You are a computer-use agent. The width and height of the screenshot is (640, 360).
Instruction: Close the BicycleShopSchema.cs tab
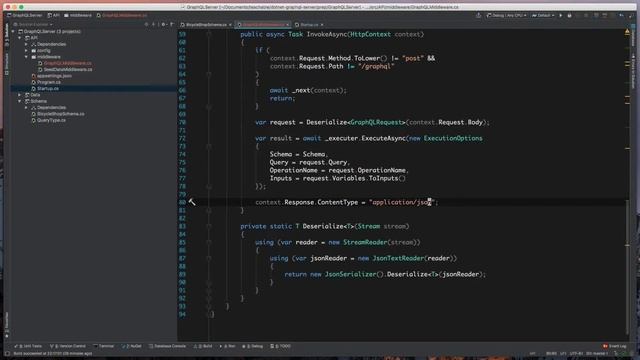click(x=230, y=25)
